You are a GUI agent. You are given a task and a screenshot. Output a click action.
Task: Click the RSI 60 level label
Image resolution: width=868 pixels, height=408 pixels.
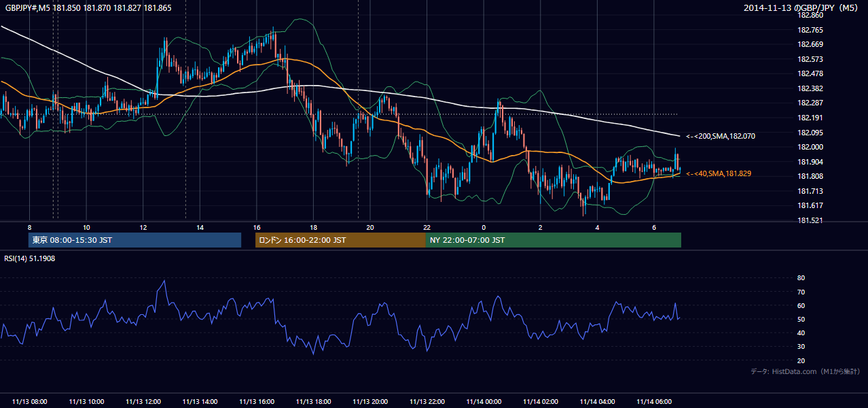point(801,305)
